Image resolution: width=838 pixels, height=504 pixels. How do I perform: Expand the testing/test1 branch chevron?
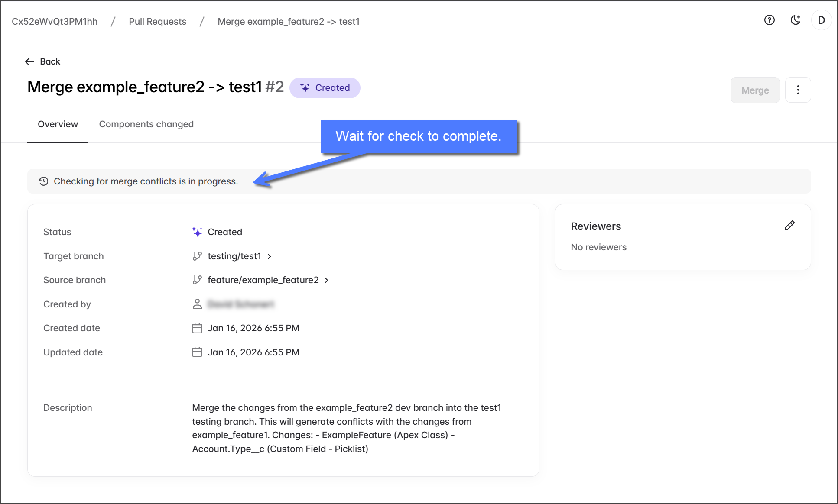[x=269, y=256]
